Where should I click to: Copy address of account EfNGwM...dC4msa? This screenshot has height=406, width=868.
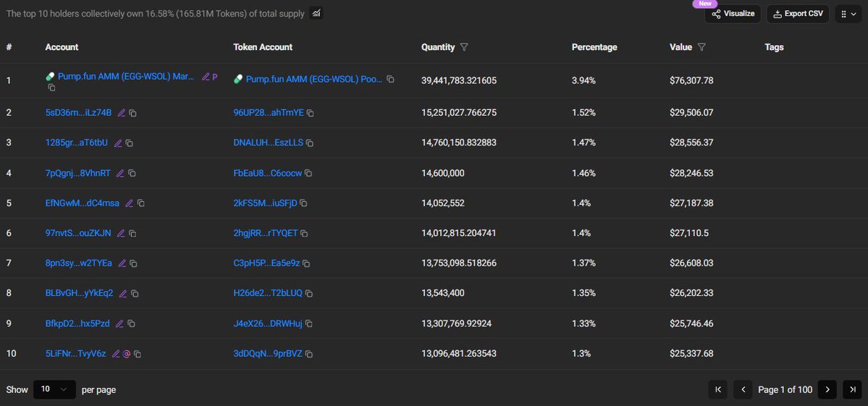[x=140, y=203]
